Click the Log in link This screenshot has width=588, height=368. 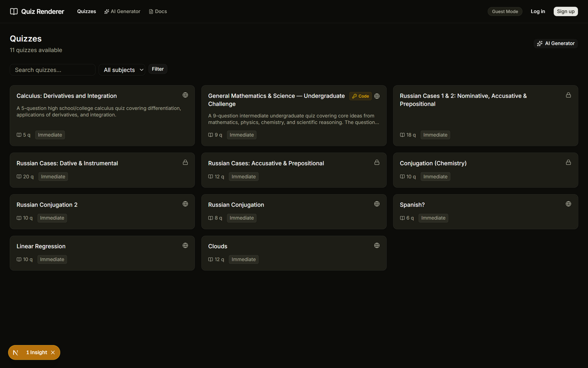tap(538, 11)
